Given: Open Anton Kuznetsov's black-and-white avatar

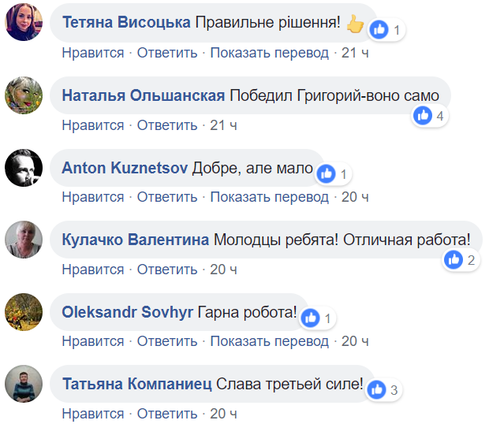Looking at the screenshot, I should (23, 166).
